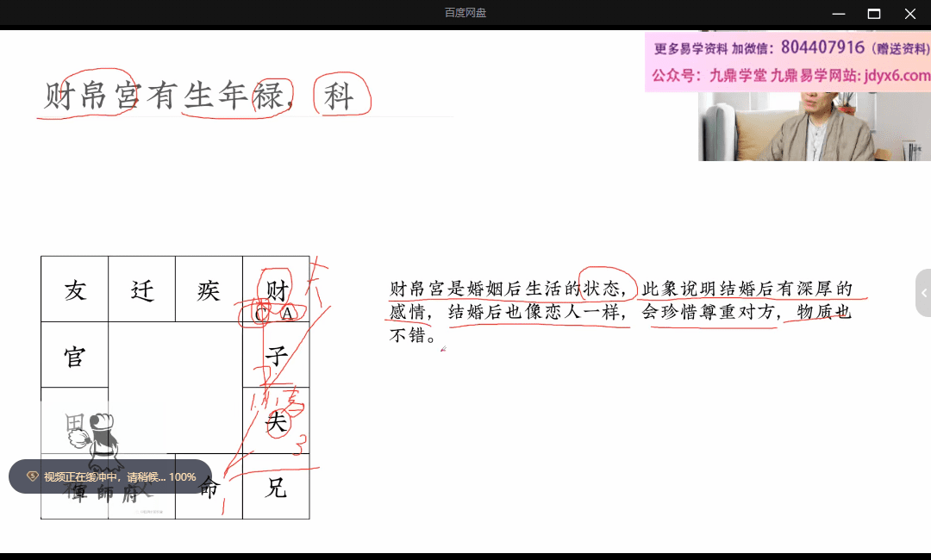Select the 迁 cell in the palace chart

pos(142,290)
